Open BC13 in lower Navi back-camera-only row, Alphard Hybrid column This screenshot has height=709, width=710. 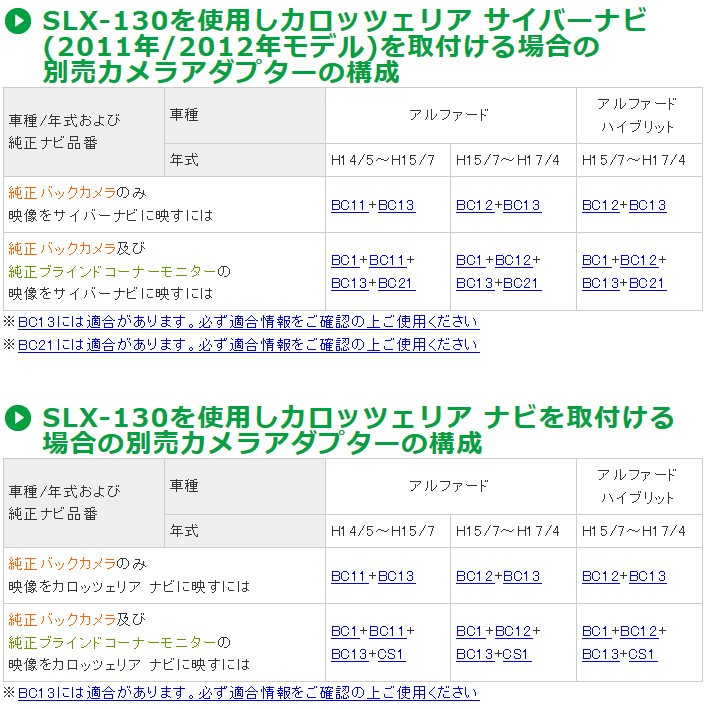click(648, 576)
